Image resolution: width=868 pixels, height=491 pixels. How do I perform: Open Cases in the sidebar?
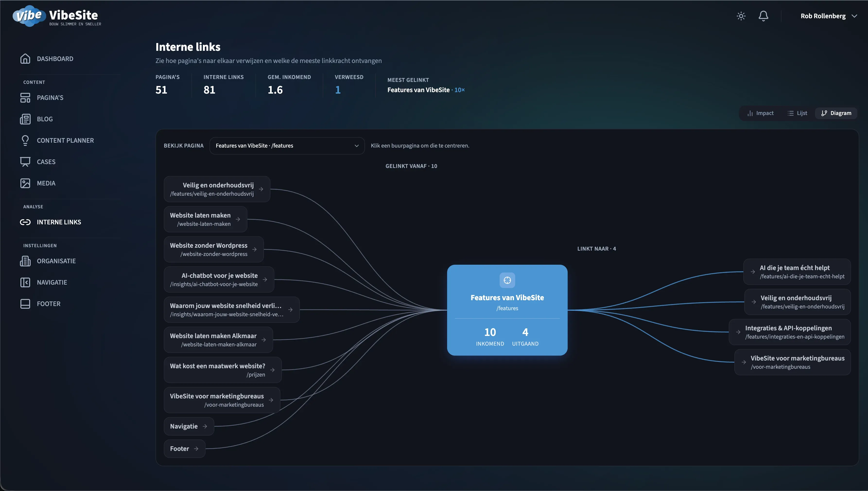pos(46,162)
